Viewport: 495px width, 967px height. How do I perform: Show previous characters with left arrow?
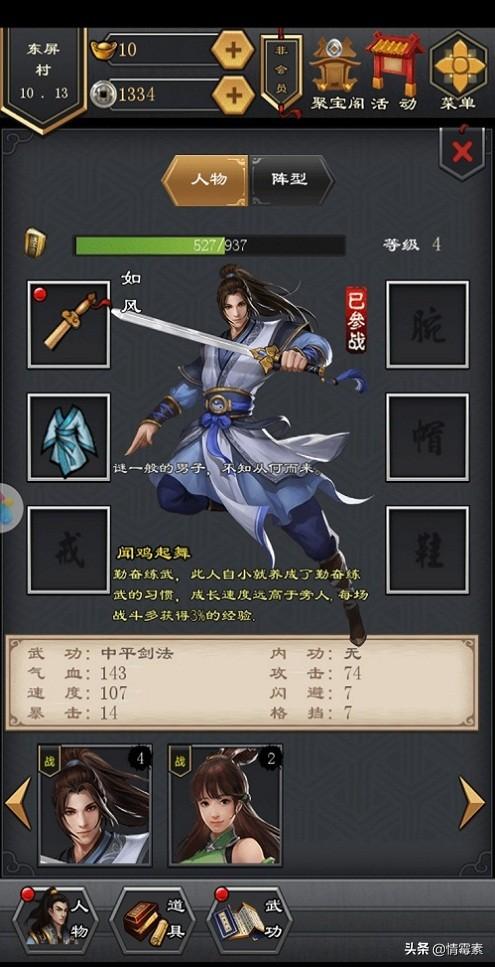(18, 802)
